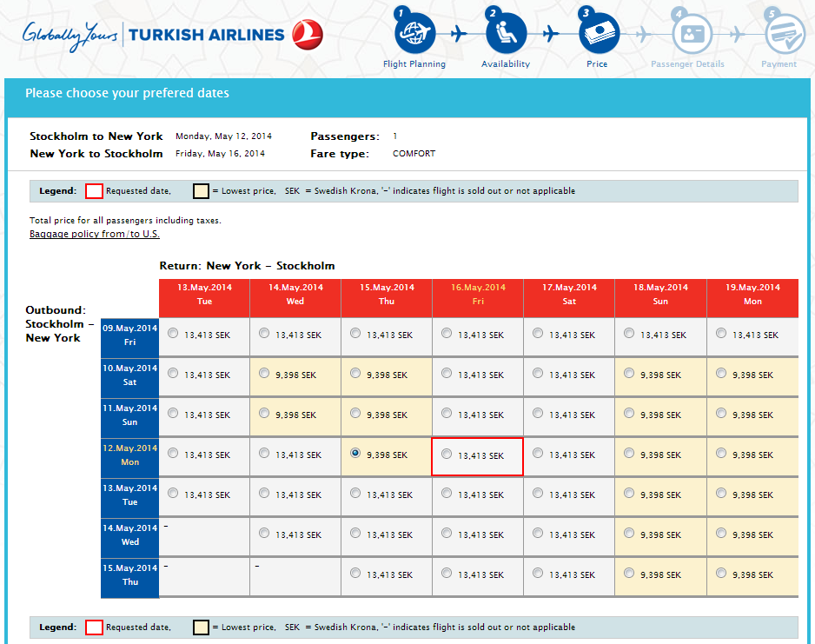The height and width of the screenshot is (644, 815).
Task: Click the red Requested date legend box
Action: click(x=94, y=191)
